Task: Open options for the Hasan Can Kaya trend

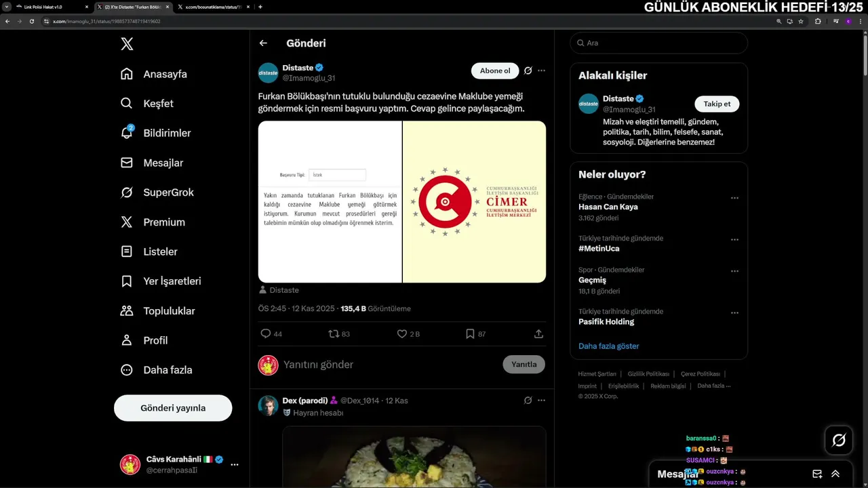Action: coord(734,198)
